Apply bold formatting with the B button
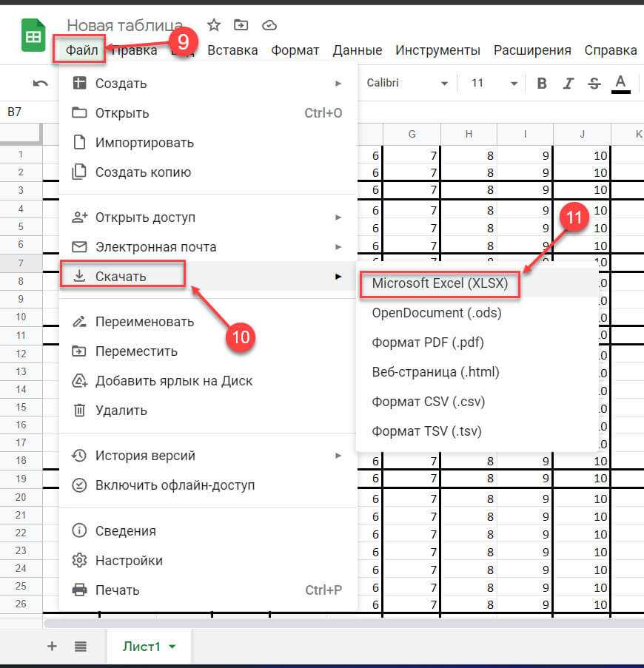Screen dimensions: 644x668 (542, 83)
